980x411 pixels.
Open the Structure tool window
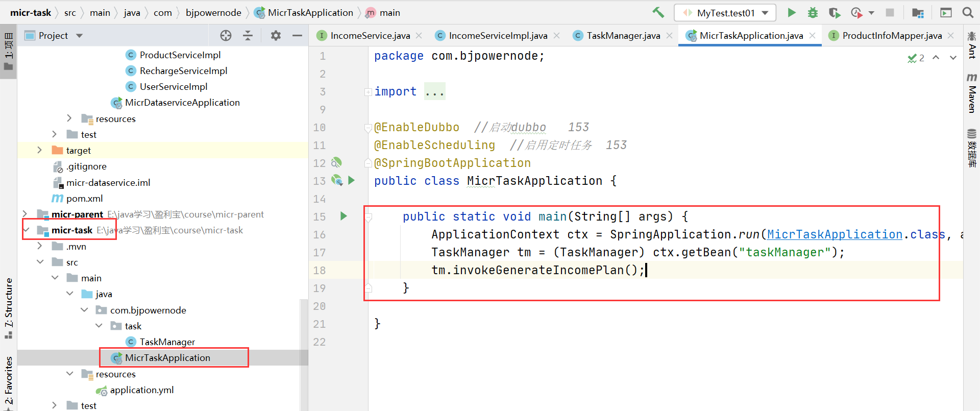pos(8,308)
